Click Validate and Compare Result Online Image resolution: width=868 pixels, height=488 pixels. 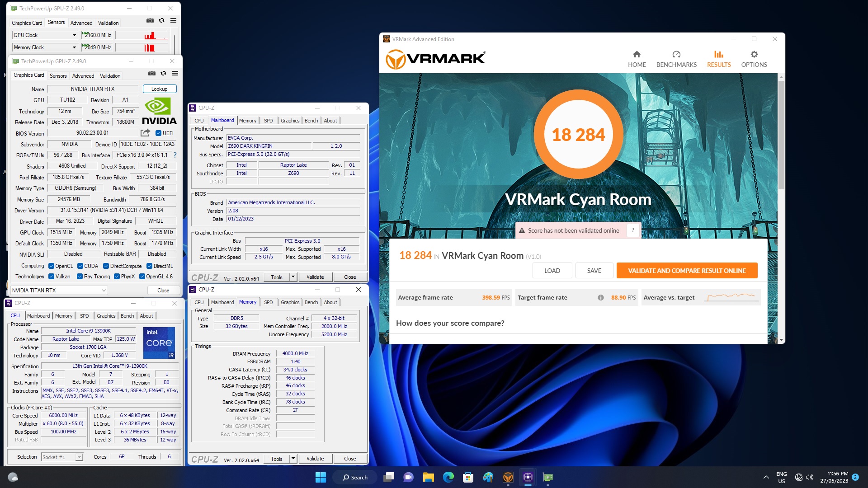point(687,271)
